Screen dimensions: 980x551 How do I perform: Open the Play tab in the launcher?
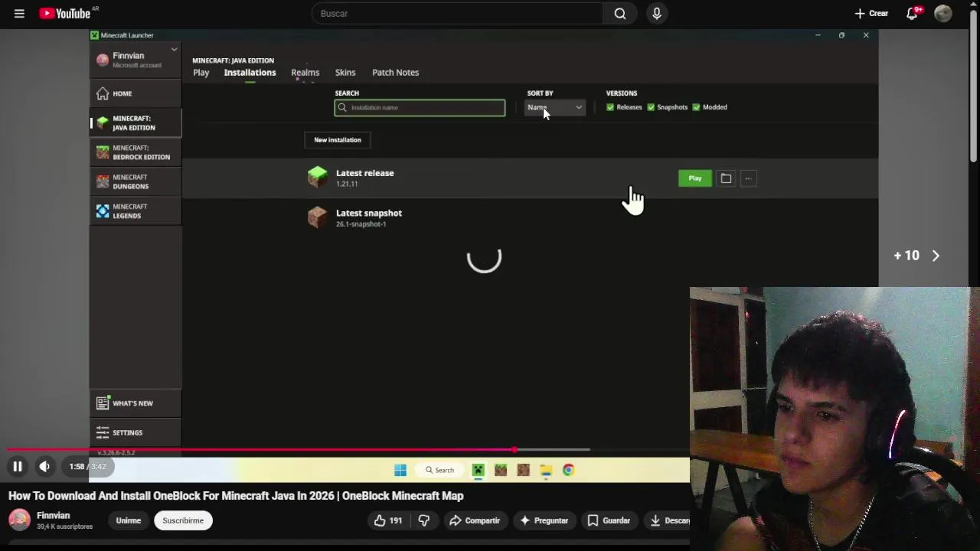coord(201,72)
